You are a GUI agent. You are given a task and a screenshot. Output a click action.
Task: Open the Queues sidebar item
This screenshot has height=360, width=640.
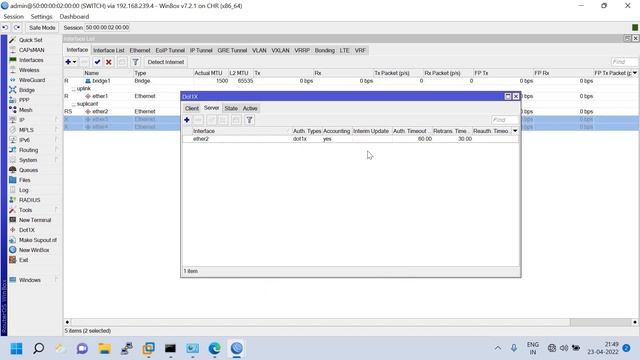click(x=28, y=170)
